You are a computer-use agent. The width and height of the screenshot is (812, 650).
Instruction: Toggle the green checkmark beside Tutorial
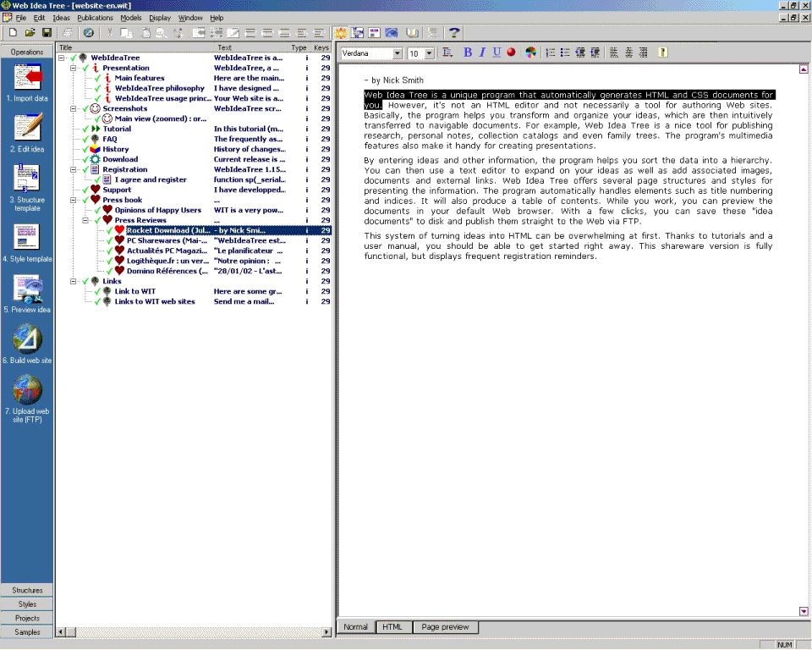[x=85, y=129]
